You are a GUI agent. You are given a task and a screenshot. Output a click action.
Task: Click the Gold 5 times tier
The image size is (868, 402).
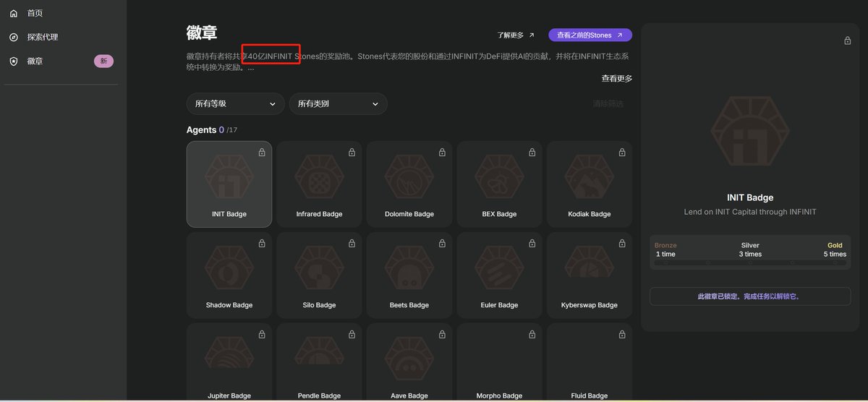point(835,250)
